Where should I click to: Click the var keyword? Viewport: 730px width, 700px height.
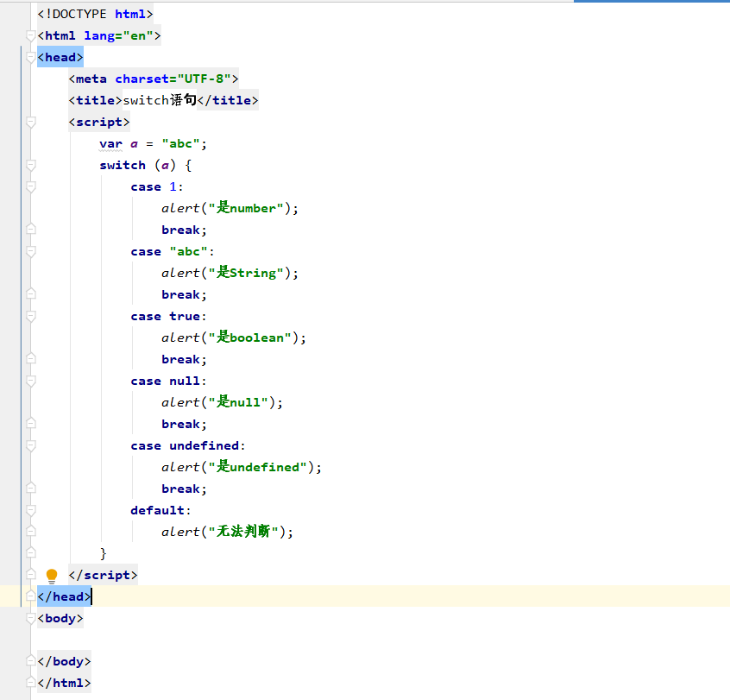pyautogui.click(x=110, y=144)
